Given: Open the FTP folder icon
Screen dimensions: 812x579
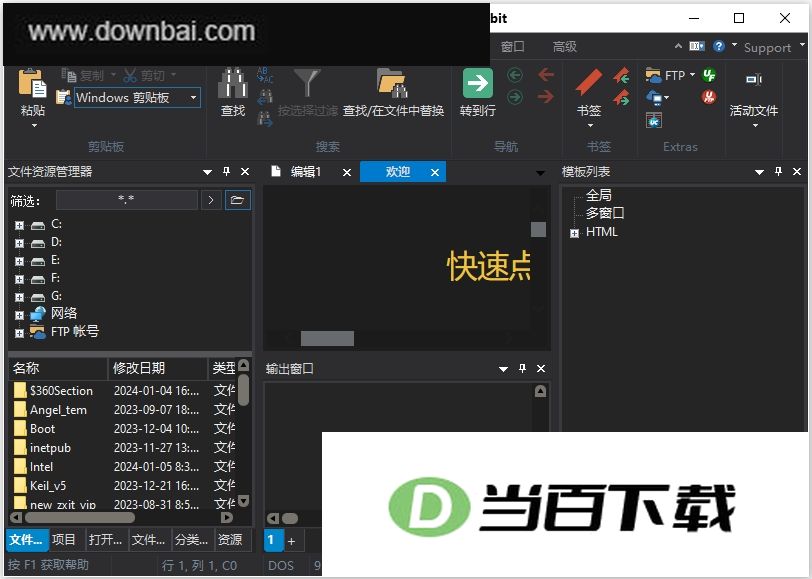Looking at the screenshot, I should (653, 76).
